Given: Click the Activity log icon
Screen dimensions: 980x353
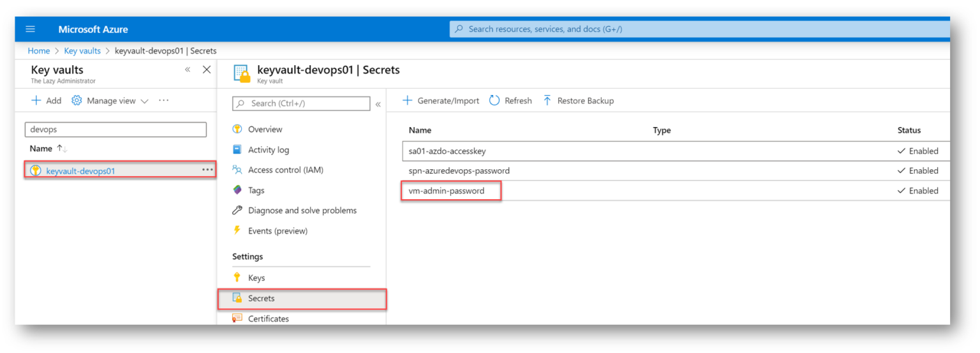Looking at the screenshot, I should point(237,149).
